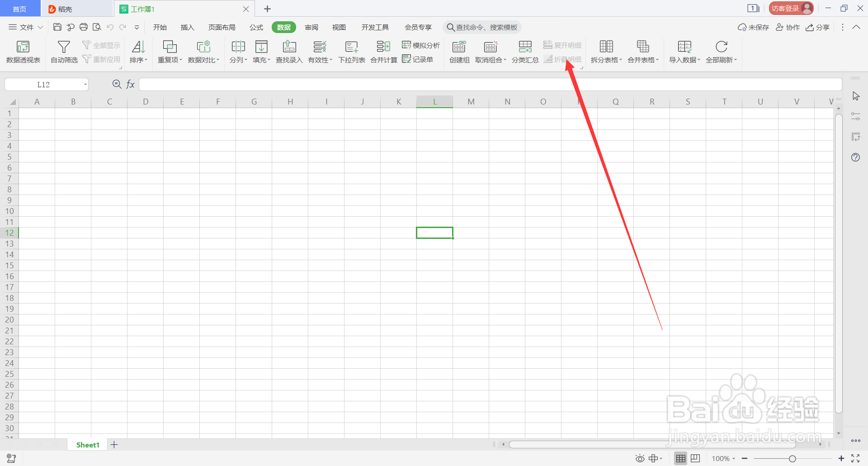Image resolution: width=868 pixels, height=466 pixels.
Task: Collapse the ribbon with the chevron arrow
Action: click(x=856, y=27)
